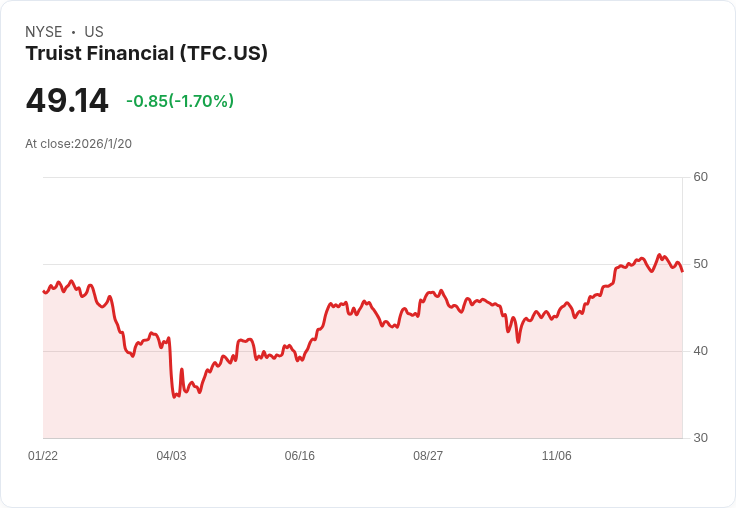
Task: Click the separator dot between NYSE and US
Action: pyautogui.click(x=73, y=32)
